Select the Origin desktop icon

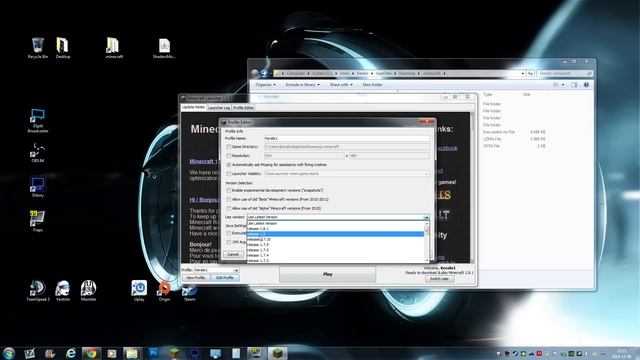coord(164,291)
